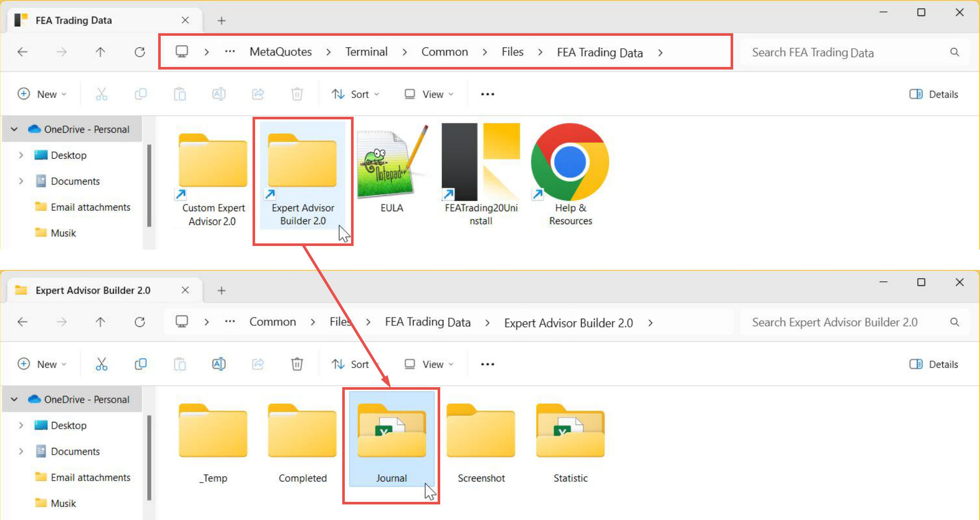Click Copy icon in Expert Advisor Builder window
This screenshot has height=520, width=980.
click(141, 364)
